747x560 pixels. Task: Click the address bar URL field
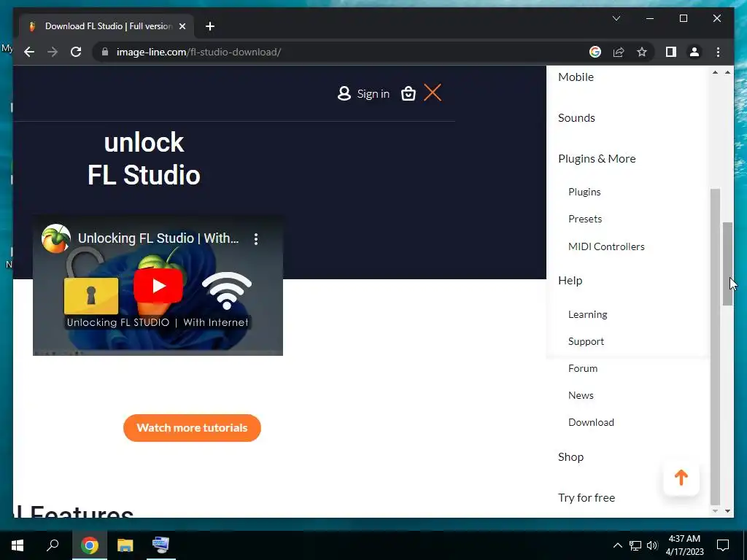pyautogui.click(x=343, y=52)
